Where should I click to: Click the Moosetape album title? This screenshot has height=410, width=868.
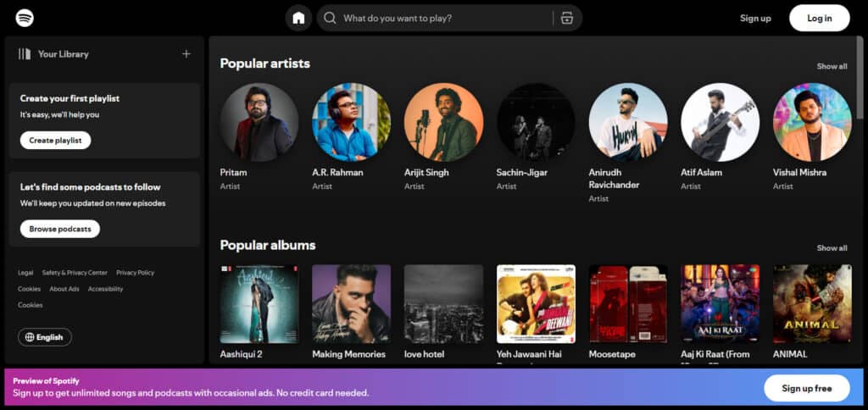[x=612, y=354]
